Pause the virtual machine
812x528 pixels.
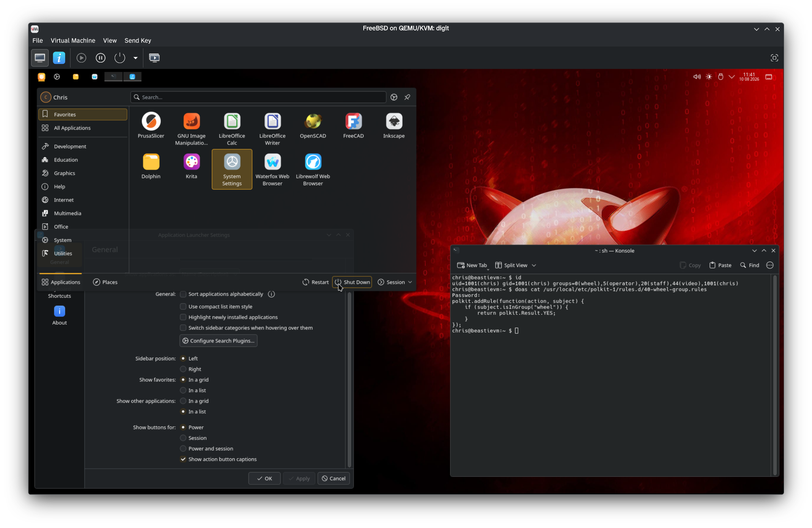101,58
